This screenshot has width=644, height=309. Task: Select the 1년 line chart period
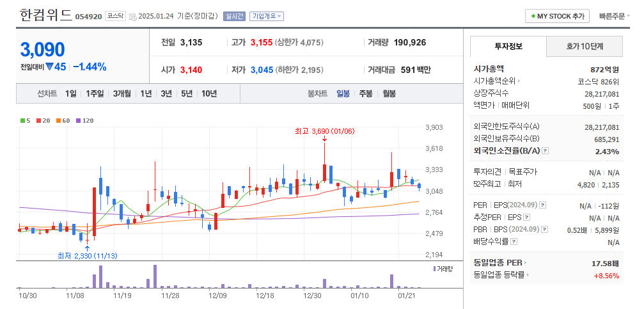click(146, 93)
